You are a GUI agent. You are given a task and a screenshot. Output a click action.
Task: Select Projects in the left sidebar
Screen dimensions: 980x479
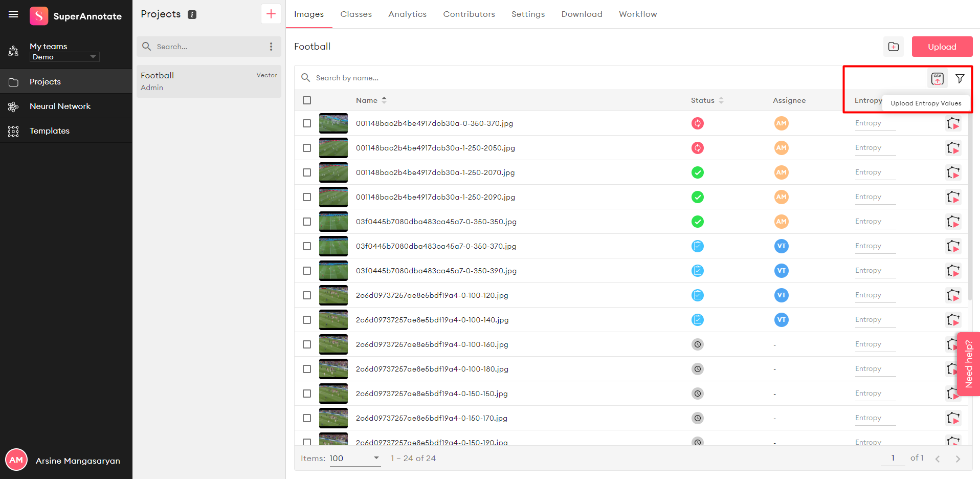(66, 82)
